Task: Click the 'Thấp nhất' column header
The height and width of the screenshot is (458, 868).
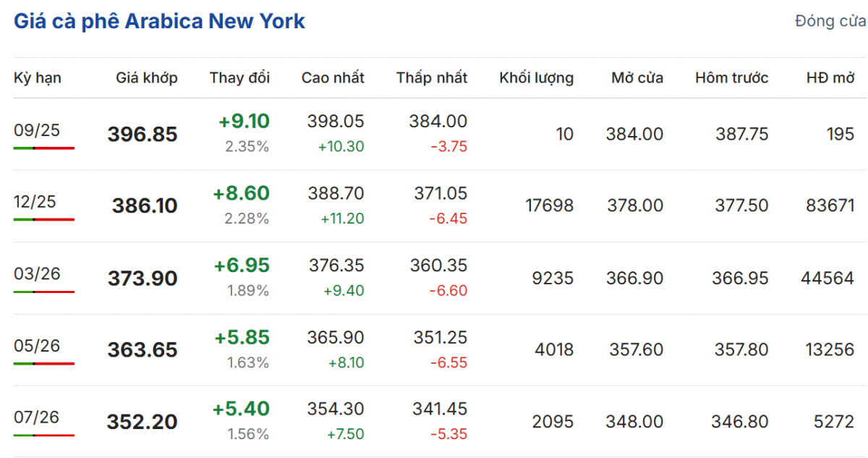Action: (432, 78)
